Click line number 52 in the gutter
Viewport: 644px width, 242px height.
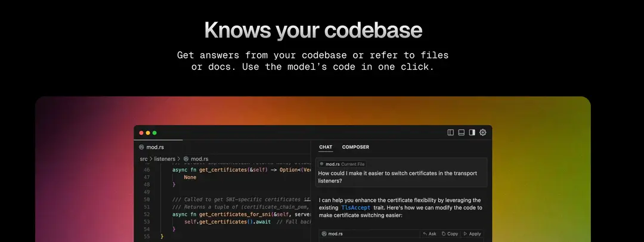pos(147,215)
